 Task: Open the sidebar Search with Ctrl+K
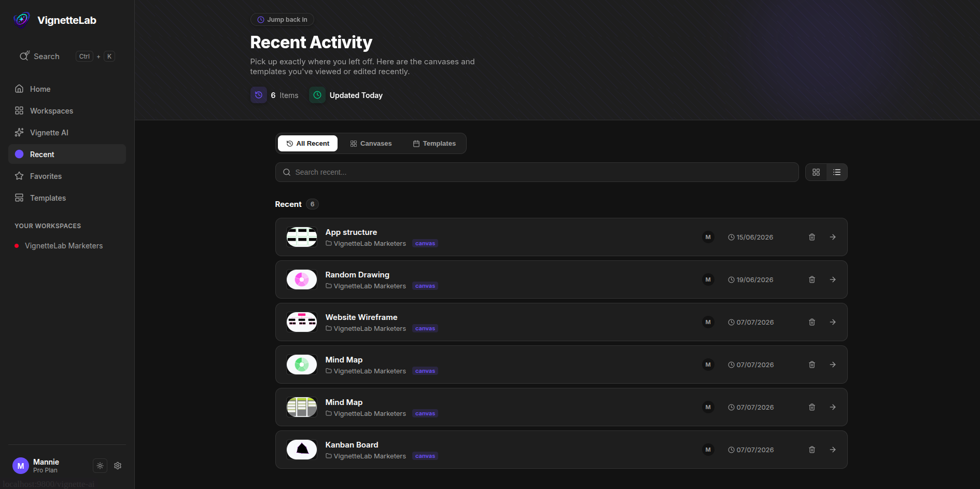coord(67,57)
